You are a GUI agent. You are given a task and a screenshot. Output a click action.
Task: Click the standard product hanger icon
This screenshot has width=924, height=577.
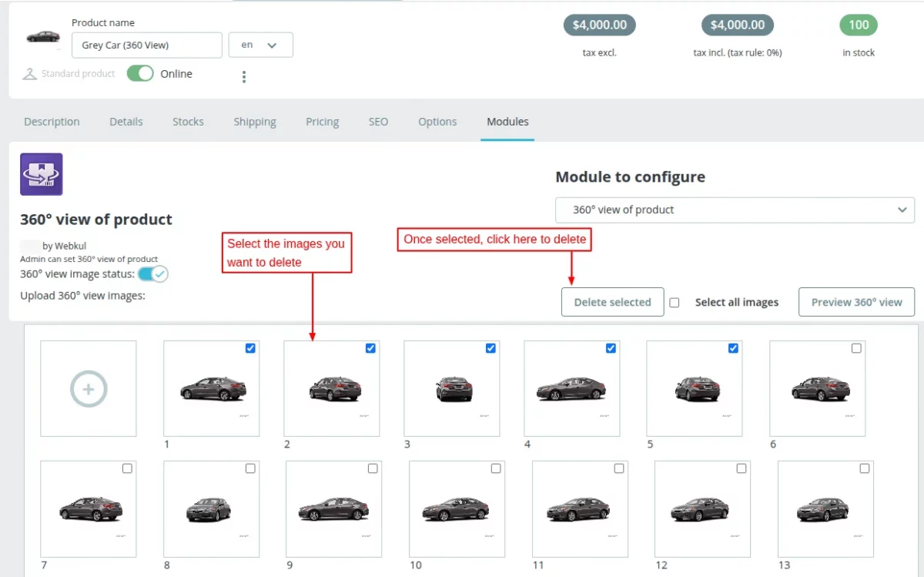pos(30,74)
